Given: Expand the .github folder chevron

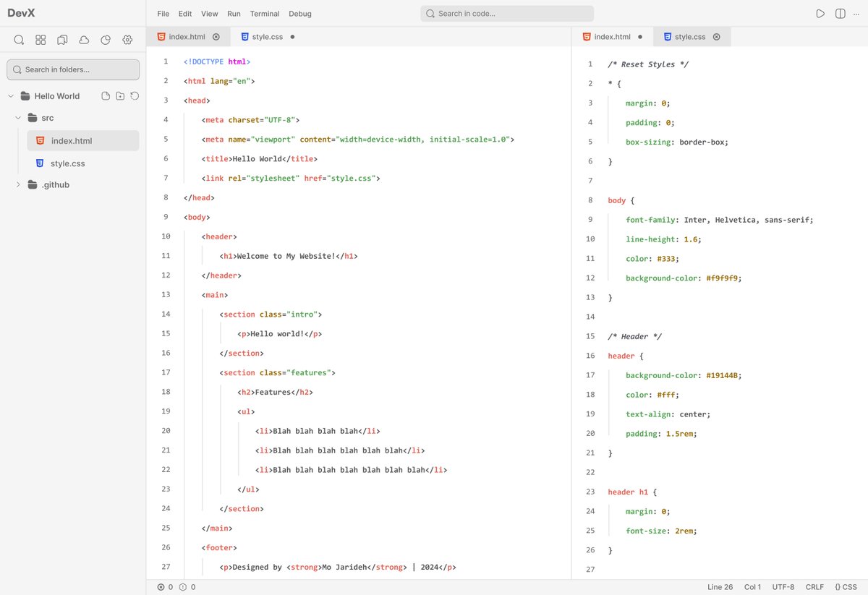Looking at the screenshot, I should point(18,185).
